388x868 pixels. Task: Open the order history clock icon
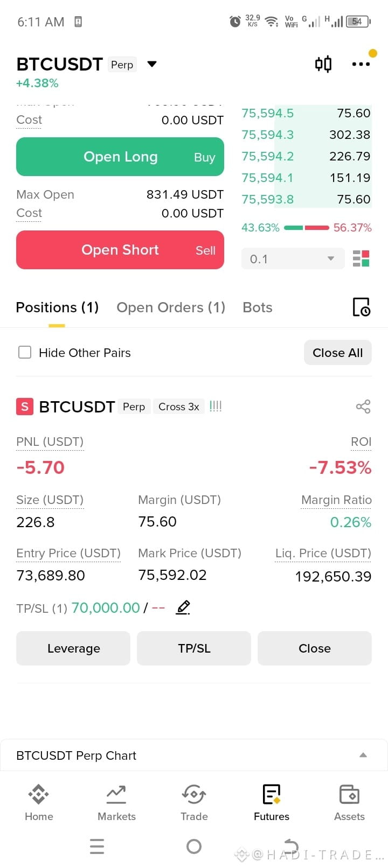tap(361, 307)
